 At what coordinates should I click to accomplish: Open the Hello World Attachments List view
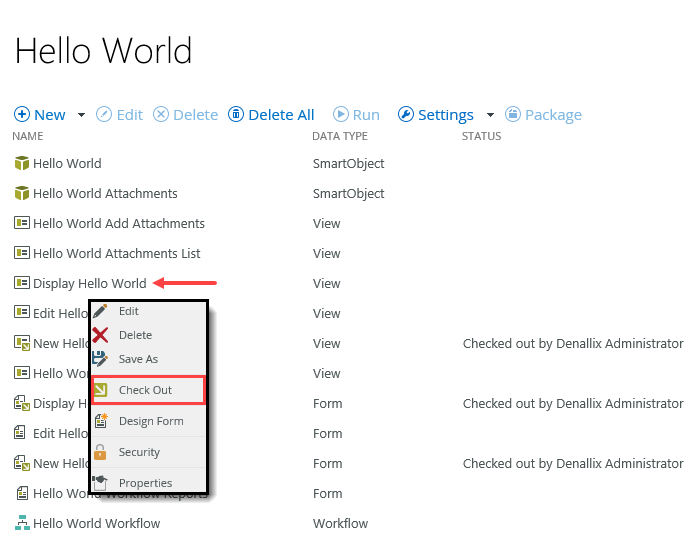click(116, 253)
